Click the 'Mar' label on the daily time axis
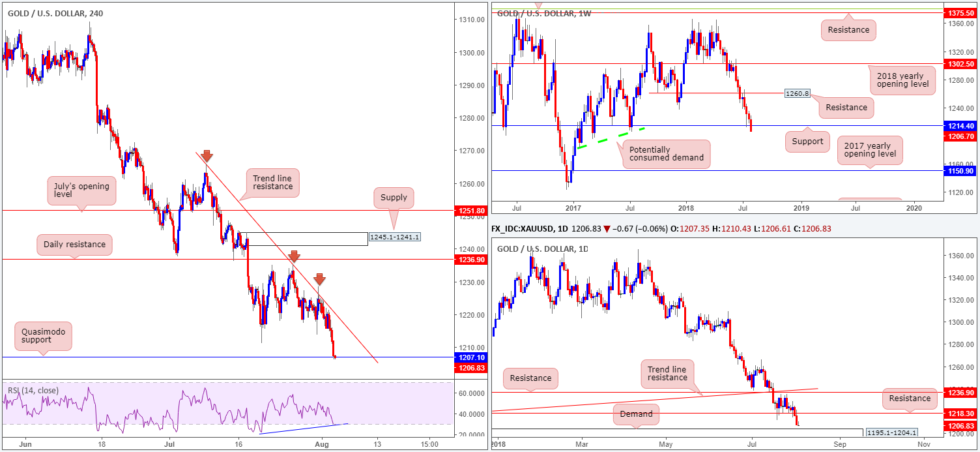 coord(581,444)
